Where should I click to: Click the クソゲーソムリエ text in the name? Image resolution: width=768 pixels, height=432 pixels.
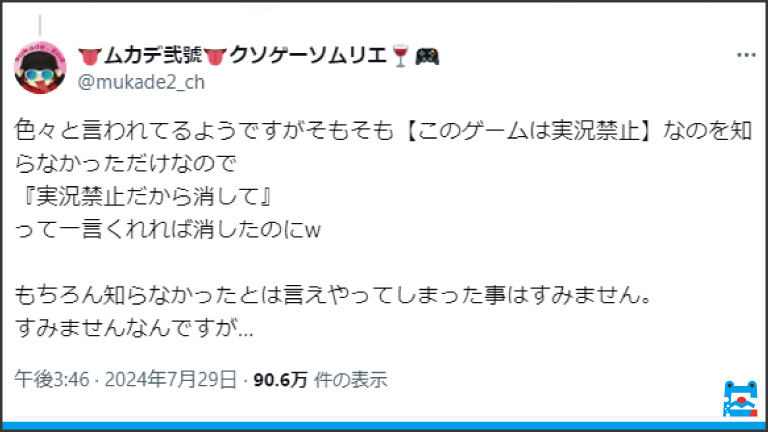[x=309, y=55]
